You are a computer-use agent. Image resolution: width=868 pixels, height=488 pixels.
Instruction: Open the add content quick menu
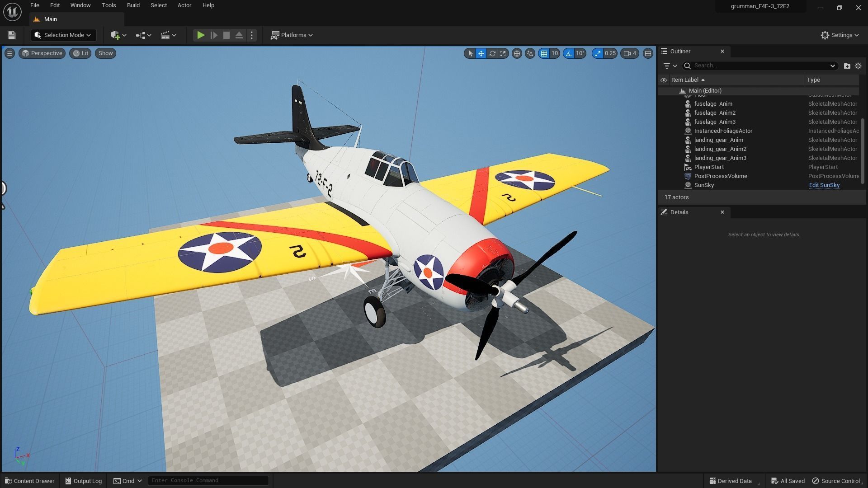point(118,35)
